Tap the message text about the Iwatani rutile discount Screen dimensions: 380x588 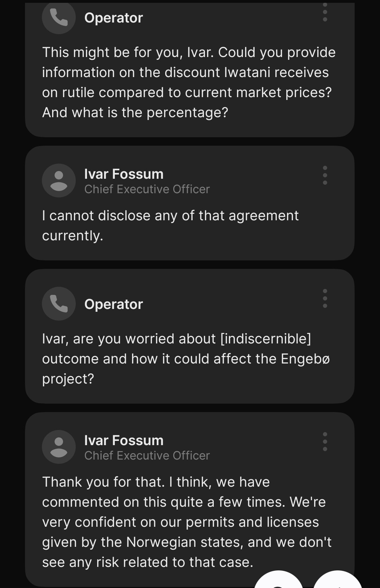[189, 82]
